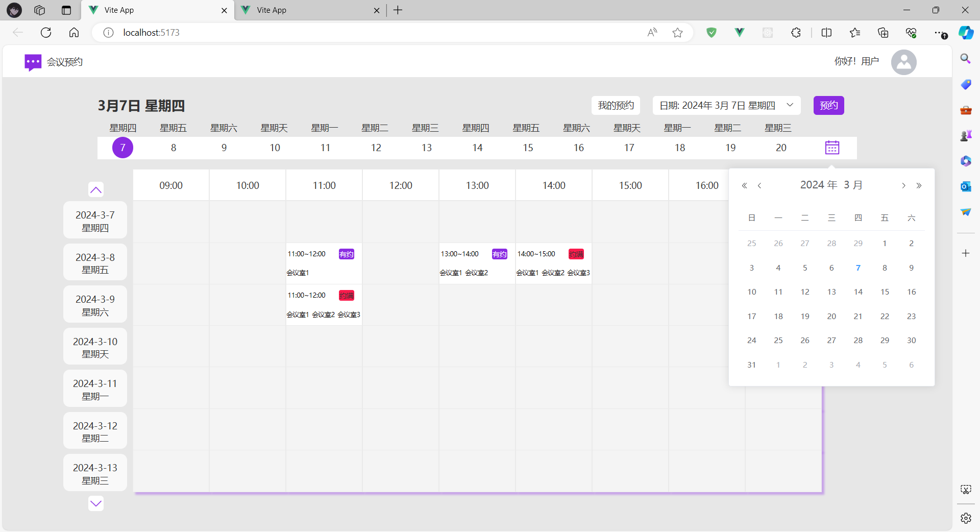This screenshot has height=532, width=980.
Task: Open the date selector dropdown
Action: (x=726, y=106)
